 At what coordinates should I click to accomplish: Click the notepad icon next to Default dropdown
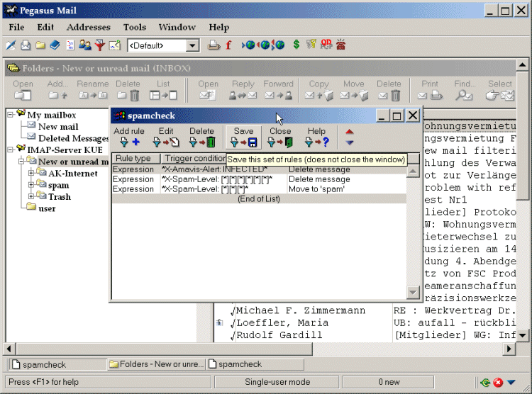(115, 45)
